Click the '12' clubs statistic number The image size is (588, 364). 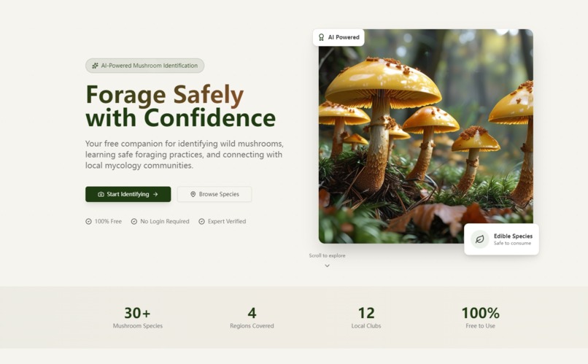[366, 313]
